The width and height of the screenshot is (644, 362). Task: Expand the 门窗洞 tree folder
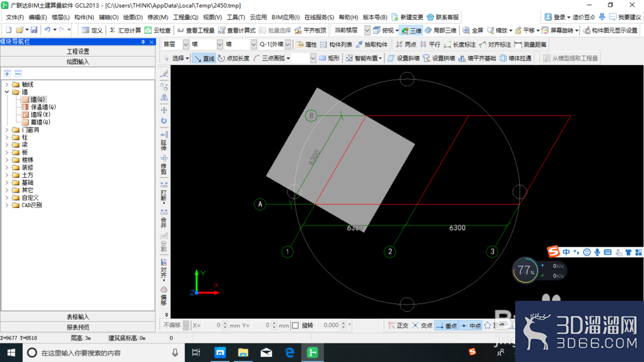click(6, 129)
